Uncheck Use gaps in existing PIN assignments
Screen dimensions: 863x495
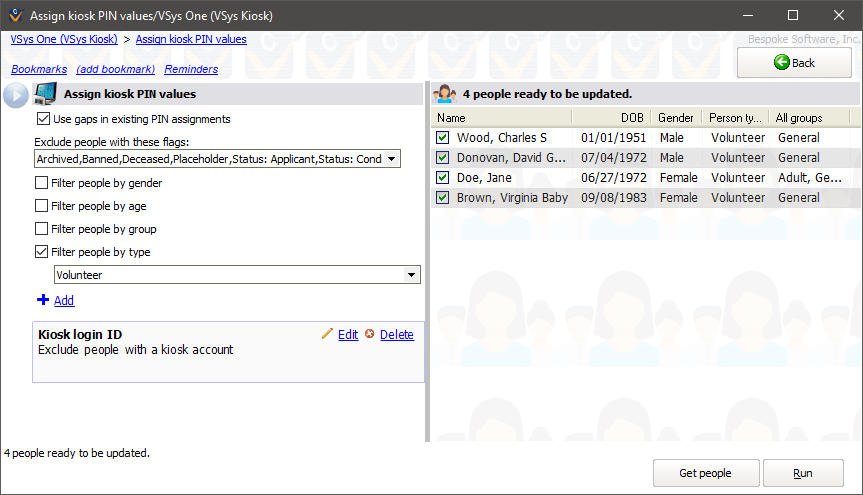tap(42, 119)
